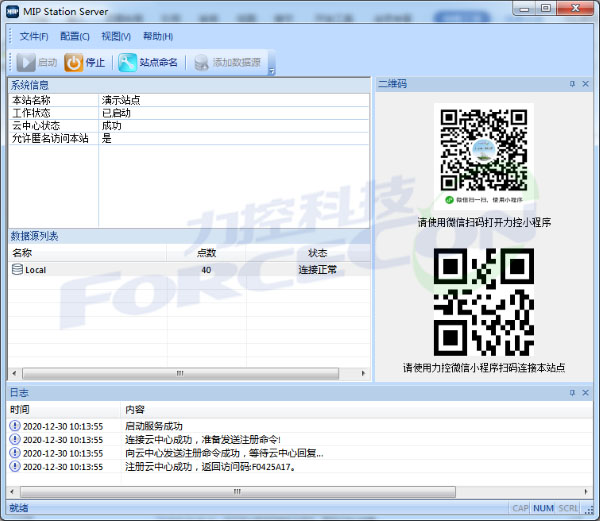Click info icon of 连接云中心成功 log
Image resolution: width=600 pixels, height=521 pixels.
point(15,439)
